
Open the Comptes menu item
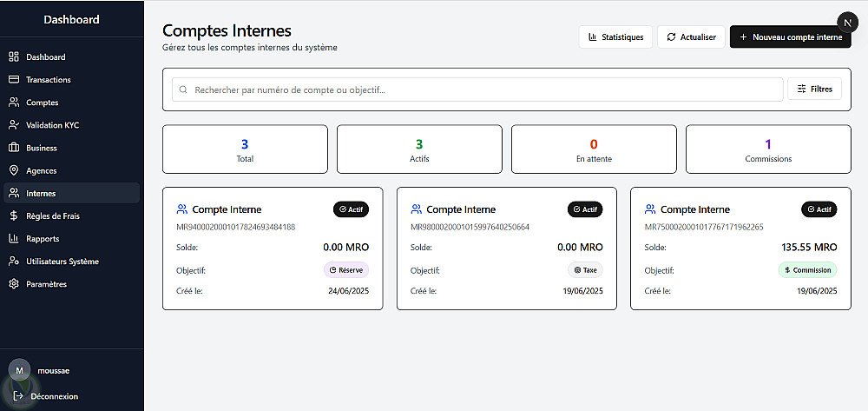pyautogui.click(x=43, y=103)
